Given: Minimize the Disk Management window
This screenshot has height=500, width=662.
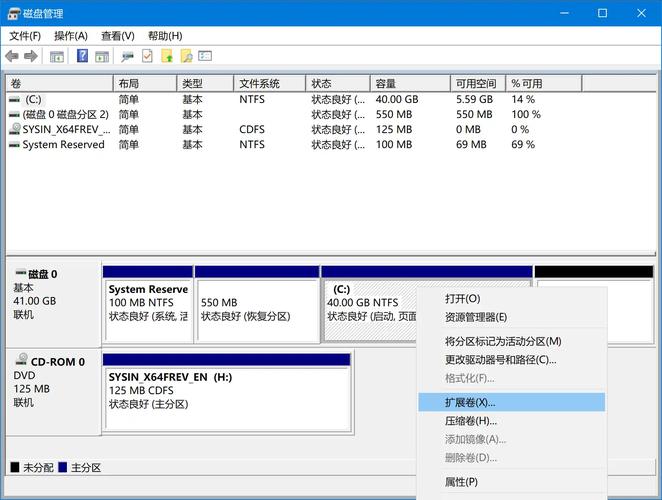Looking at the screenshot, I should (564, 14).
